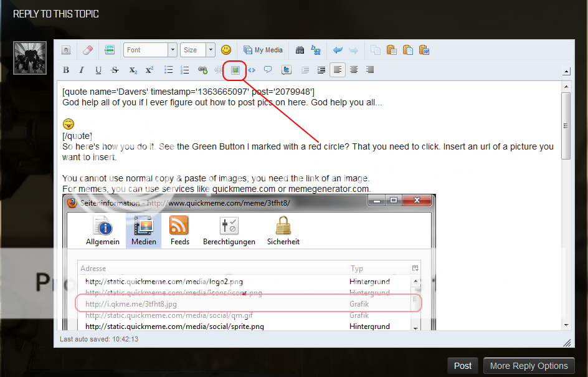Toggle italic text formatting
This screenshot has height=377, width=588.
[x=82, y=70]
